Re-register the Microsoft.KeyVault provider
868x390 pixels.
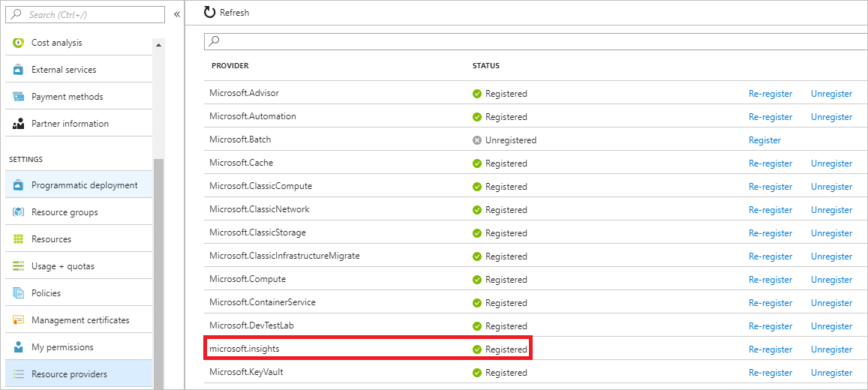(x=770, y=373)
